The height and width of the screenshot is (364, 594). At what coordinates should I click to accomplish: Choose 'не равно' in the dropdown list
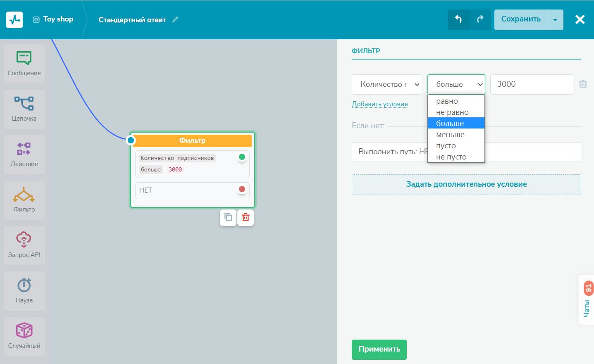coord(452,112)
